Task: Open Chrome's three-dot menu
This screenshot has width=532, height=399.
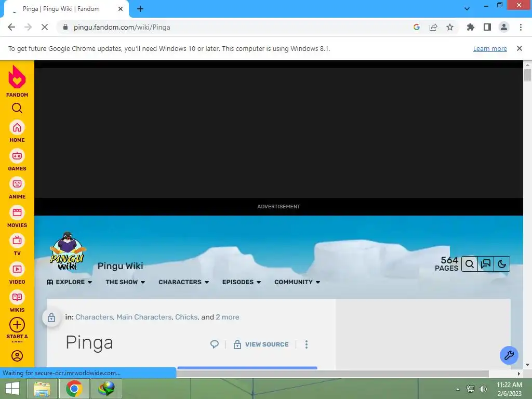Action: 521,27
